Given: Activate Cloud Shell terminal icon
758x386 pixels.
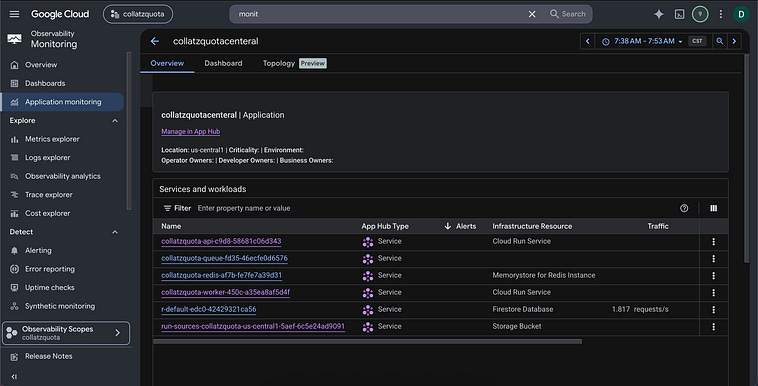Looking at the screenshot, I should (679, 14).
